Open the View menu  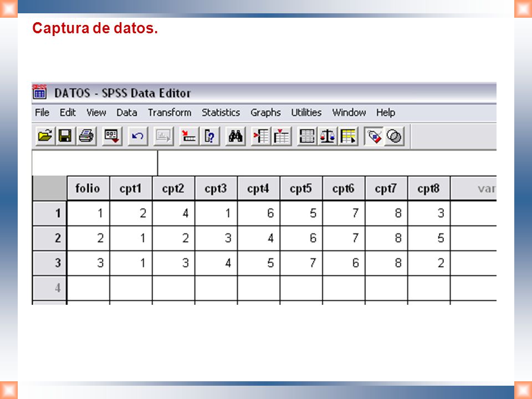96,112
